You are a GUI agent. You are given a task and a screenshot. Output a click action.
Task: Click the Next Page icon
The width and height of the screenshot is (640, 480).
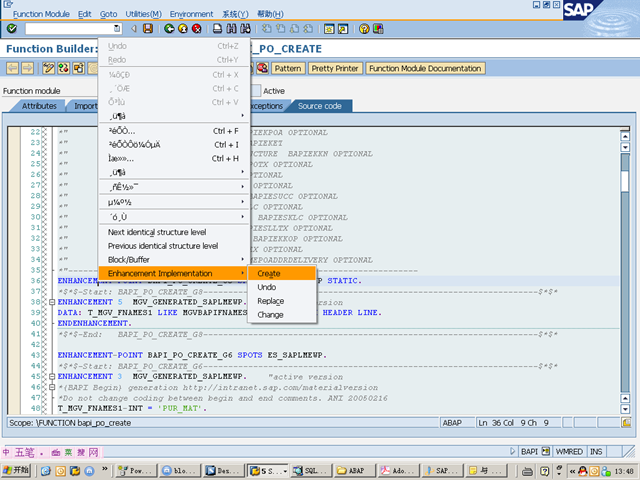(x=294, y=29)
